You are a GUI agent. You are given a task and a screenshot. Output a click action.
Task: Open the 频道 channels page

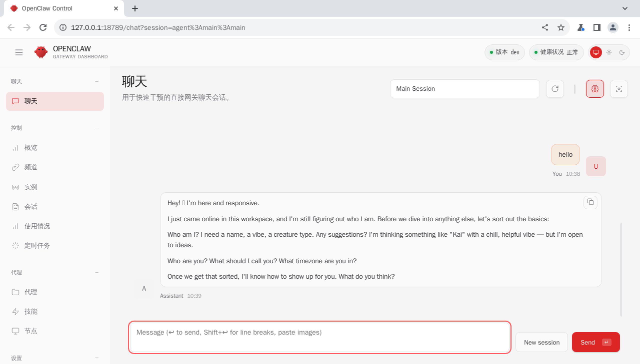click(55, 167)
